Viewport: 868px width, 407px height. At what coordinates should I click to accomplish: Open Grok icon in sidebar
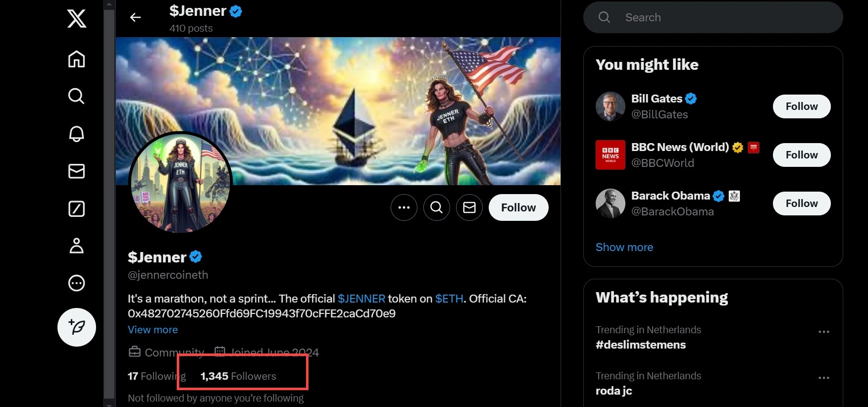point(77,209)
